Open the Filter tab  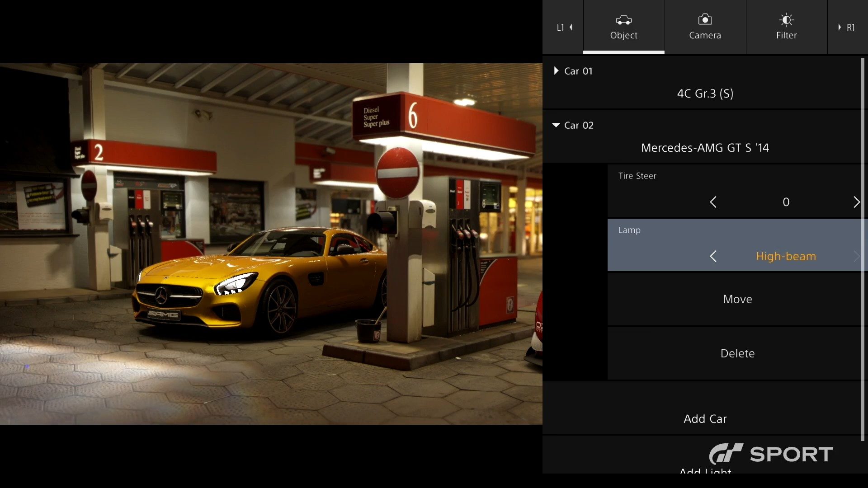pos(786,27)
